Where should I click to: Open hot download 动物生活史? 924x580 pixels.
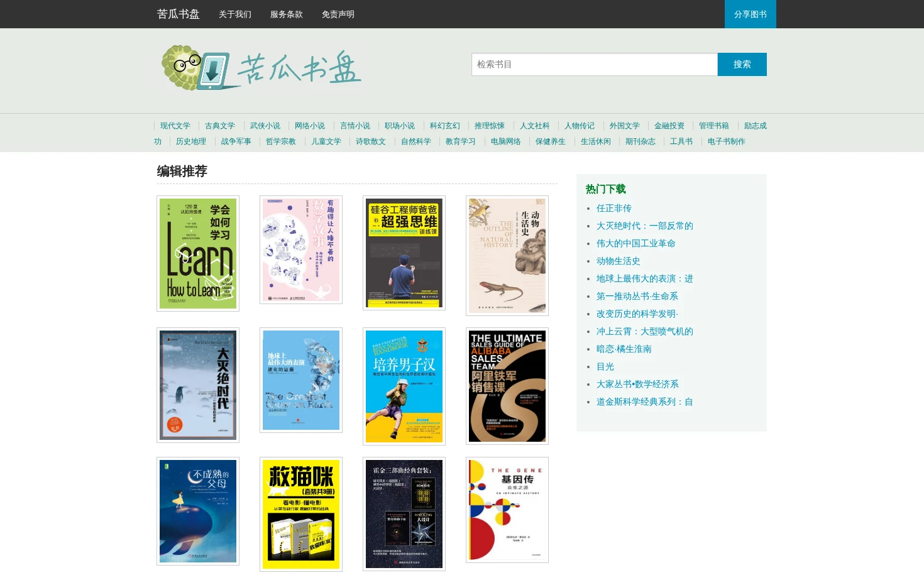click(x=619, y=261)
